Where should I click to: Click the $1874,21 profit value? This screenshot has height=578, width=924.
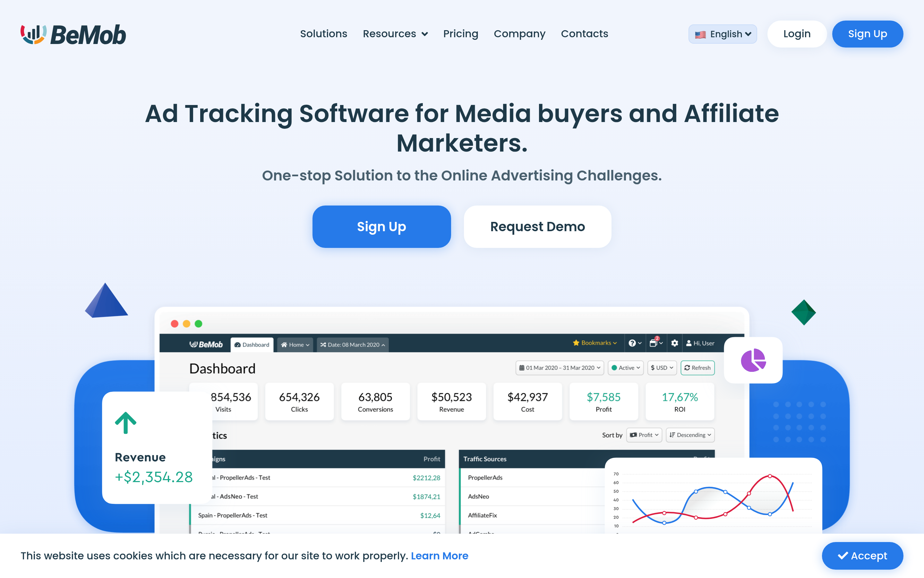click(x=426, y=496)
